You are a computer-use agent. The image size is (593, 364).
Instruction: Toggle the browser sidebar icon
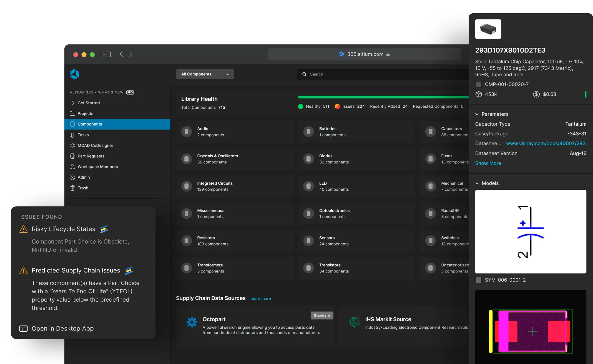[107, 54]
